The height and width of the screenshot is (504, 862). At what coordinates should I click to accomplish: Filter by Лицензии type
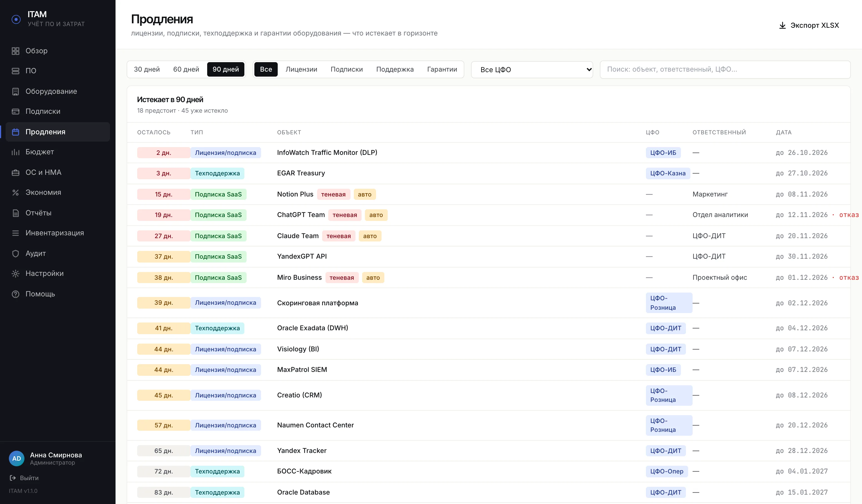tap(301, 69)
